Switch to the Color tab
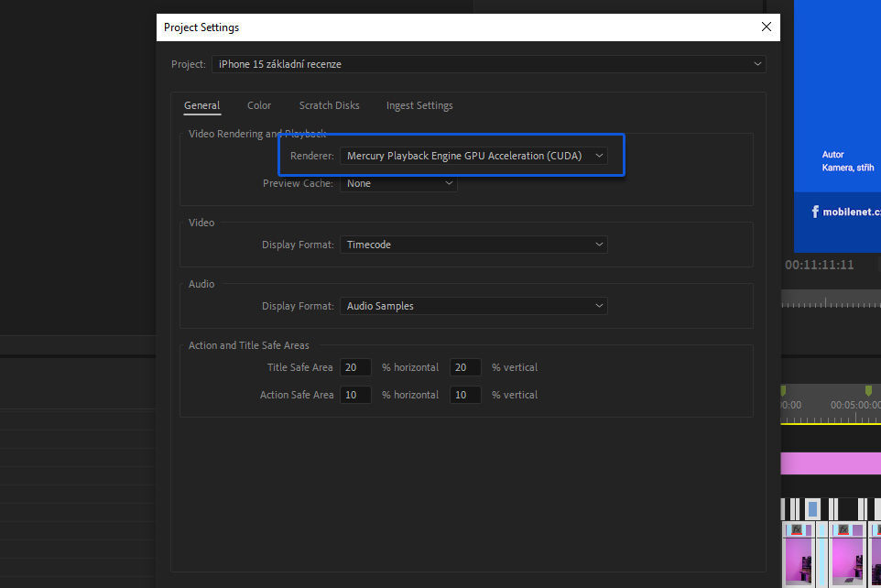The image size is (881, 588). [259, 105]
